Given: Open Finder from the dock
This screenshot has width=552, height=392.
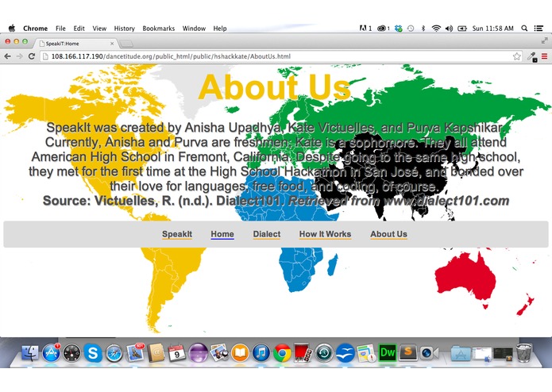Looking at the screenshot, I should click(x=30, y=353).
